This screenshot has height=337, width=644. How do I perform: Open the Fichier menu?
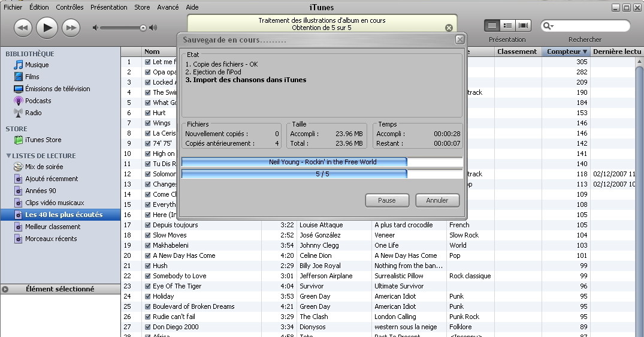click(13, 7)
